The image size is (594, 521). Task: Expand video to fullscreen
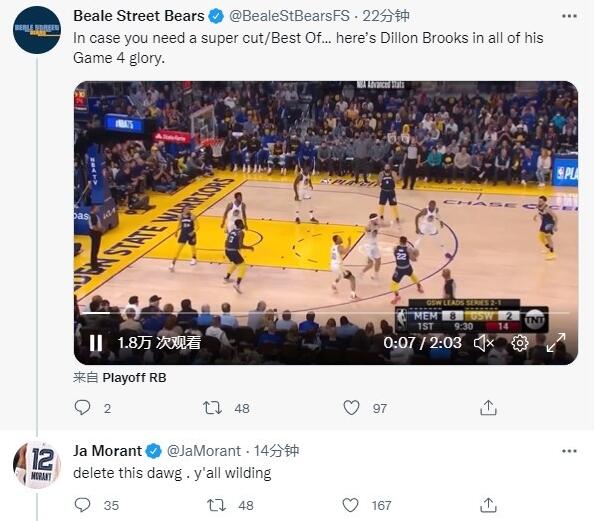[556, 343]
